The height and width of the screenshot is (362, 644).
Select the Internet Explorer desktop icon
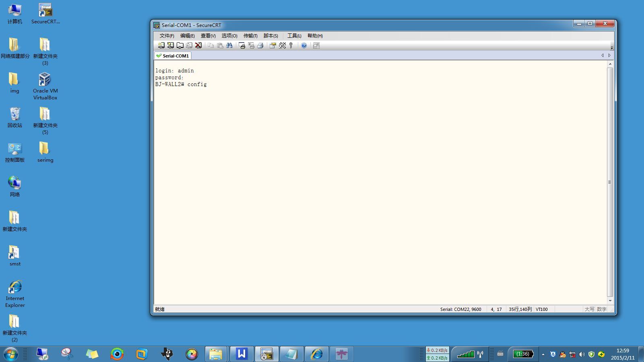[15, 294]
